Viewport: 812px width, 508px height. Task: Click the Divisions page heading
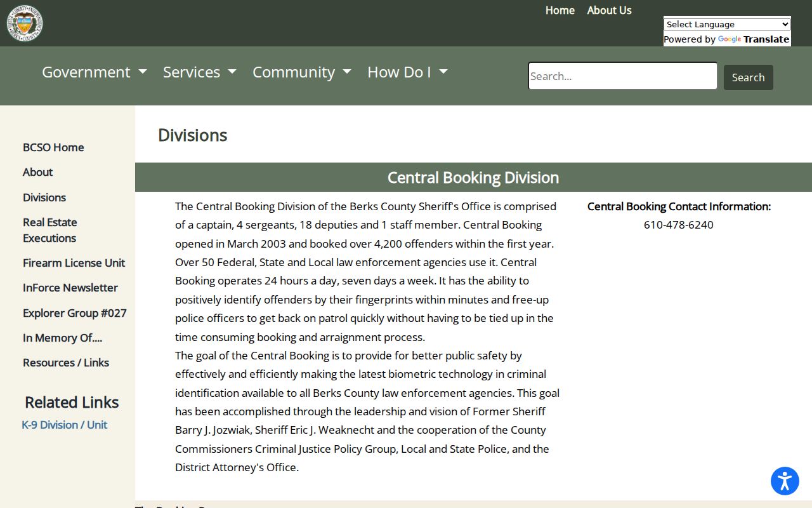[x=193, y=135]
